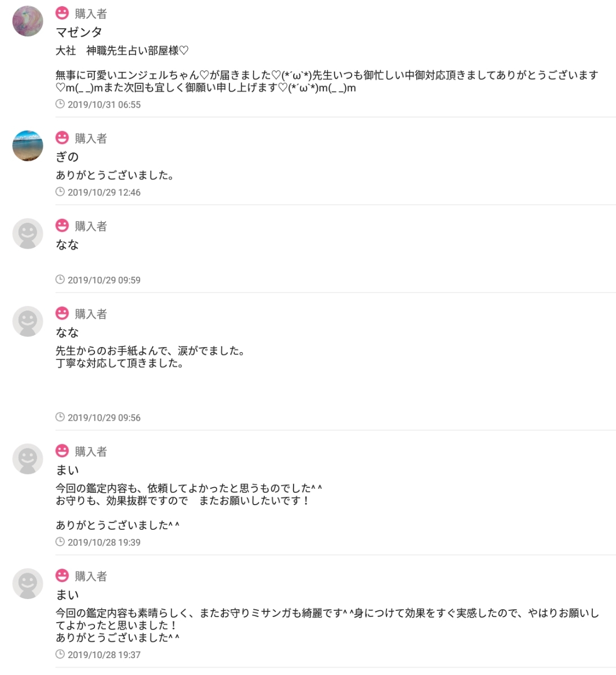
Task: Click the pink buyer smiley above マゼンタ
Action: coord(62,13)
